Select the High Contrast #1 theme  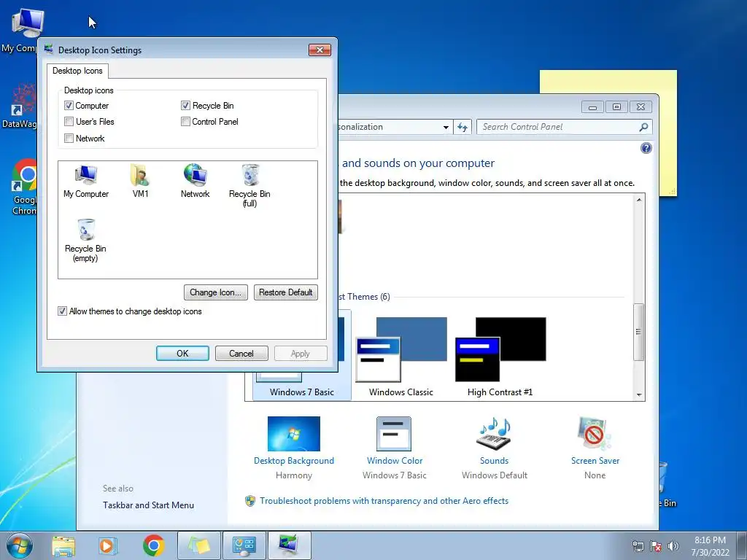[500, 357]
